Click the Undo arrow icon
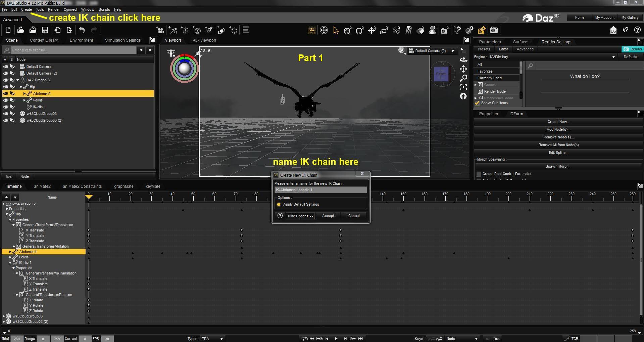 [x=82, y=30]
